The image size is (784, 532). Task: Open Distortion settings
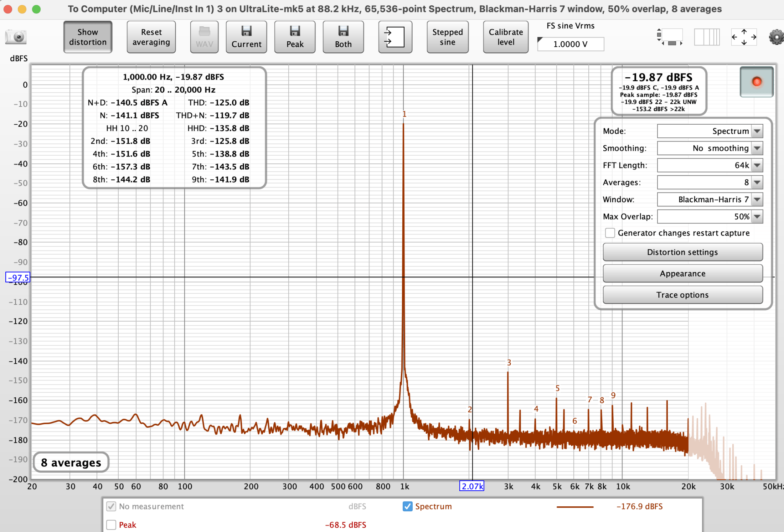click(x=683, y=252)
